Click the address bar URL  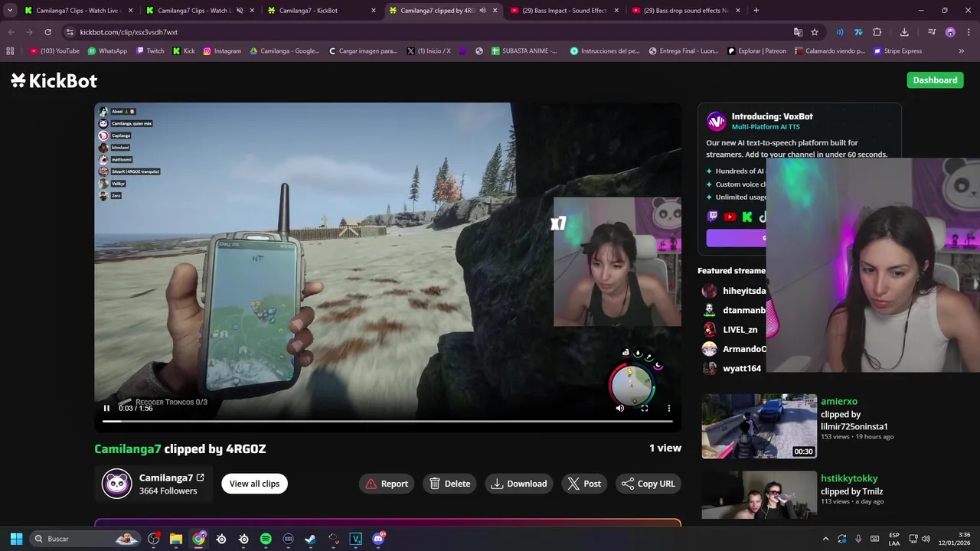(x=129, y=32)
